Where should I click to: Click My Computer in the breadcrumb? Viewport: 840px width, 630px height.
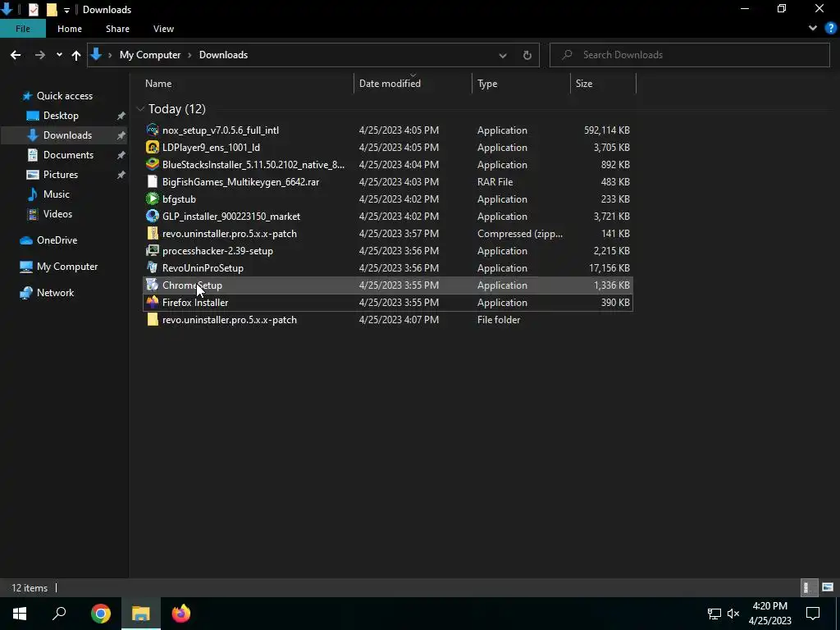coord(150,55)
